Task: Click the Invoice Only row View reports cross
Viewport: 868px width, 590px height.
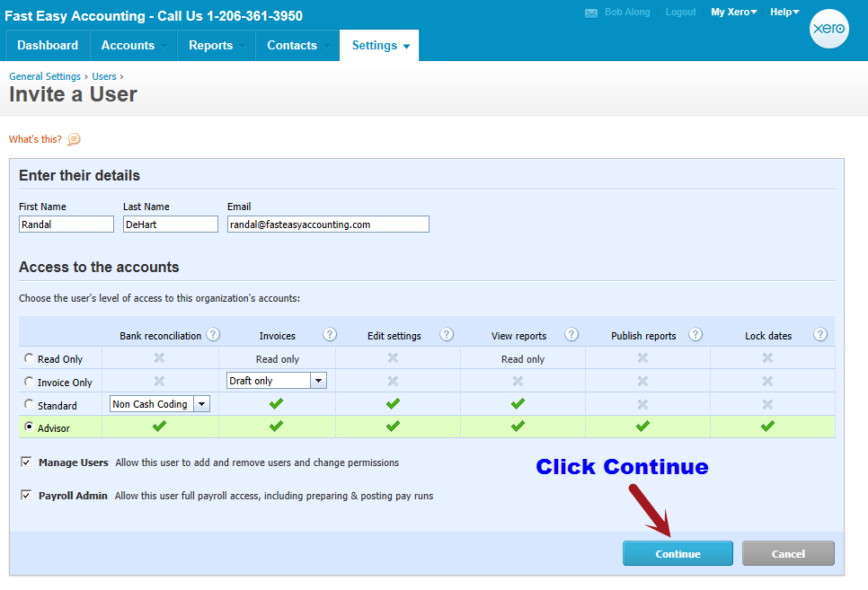Action: point(518,382)
